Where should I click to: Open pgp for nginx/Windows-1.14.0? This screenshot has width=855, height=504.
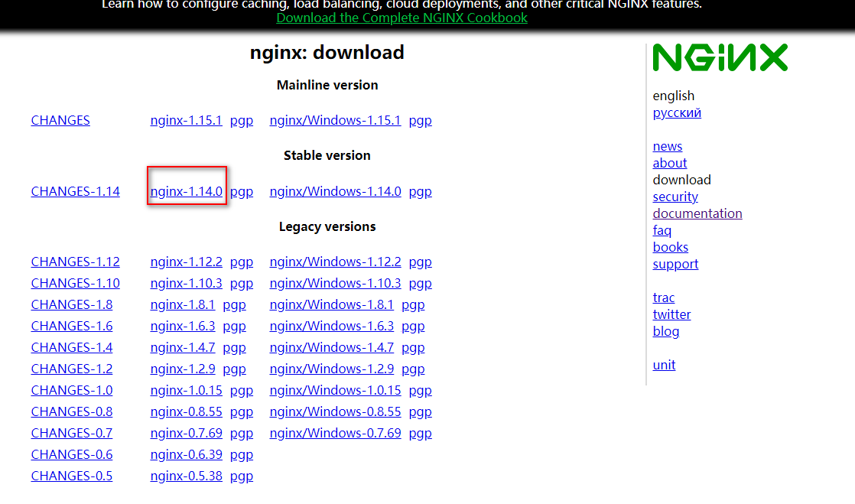click(421, 192)
